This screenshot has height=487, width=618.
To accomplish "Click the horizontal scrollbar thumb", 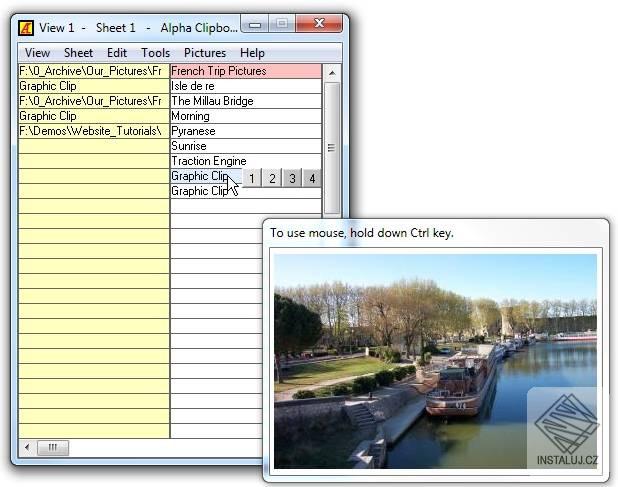I will point(53,447).
